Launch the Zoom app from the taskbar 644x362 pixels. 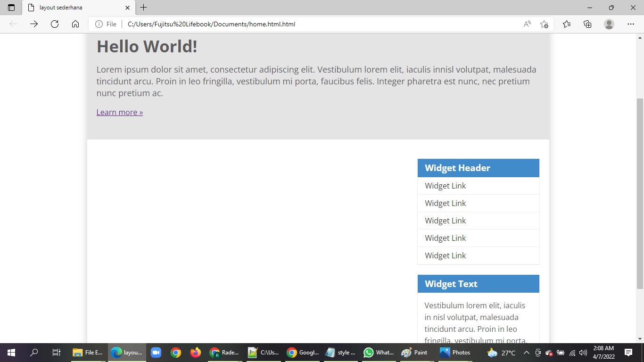click(156, 352)
